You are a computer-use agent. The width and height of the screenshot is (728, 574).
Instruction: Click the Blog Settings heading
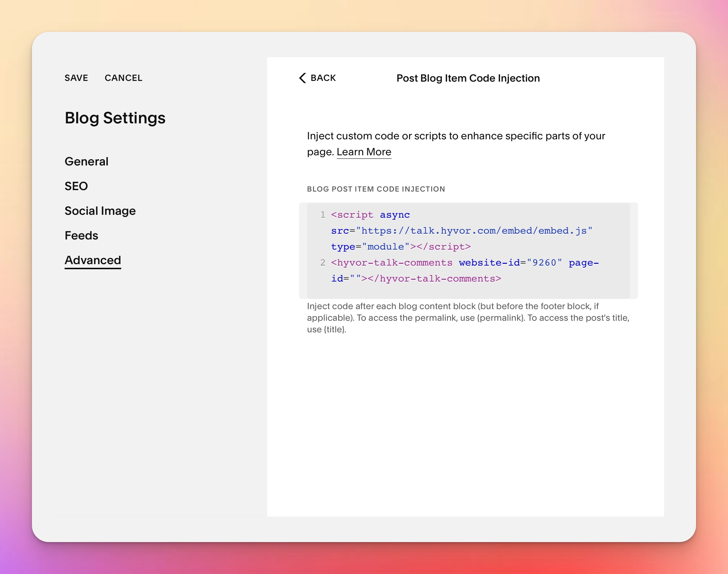point(115,118)
